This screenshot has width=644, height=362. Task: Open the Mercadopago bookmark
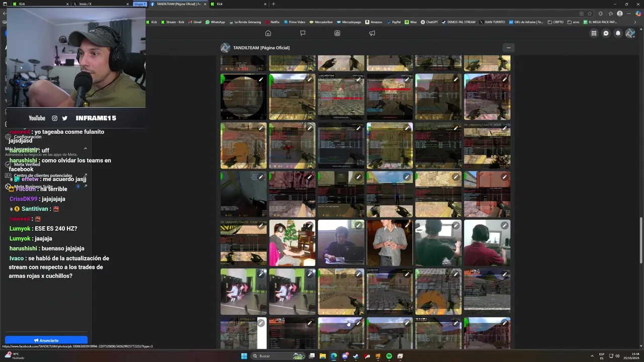coord(349,22)
